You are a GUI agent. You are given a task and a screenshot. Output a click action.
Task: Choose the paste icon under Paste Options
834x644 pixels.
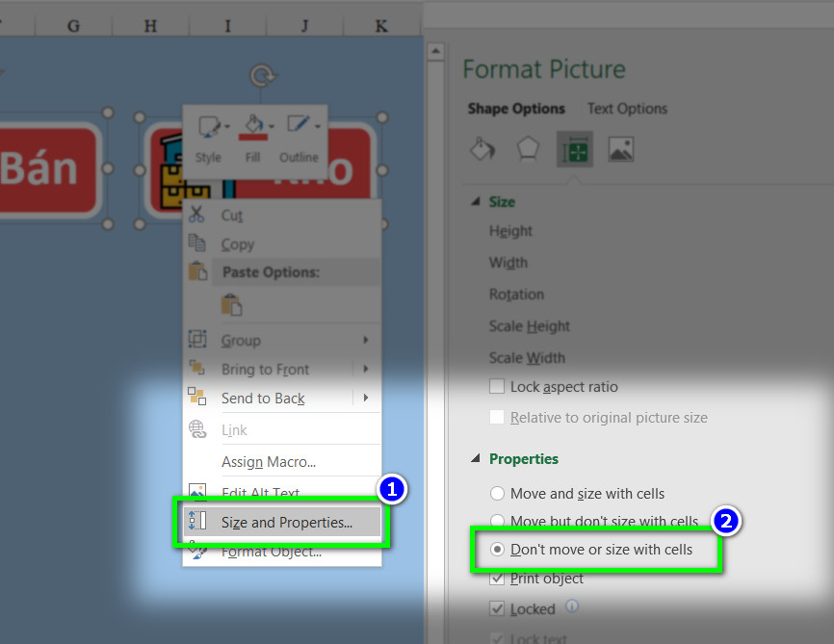coord(232,305)
